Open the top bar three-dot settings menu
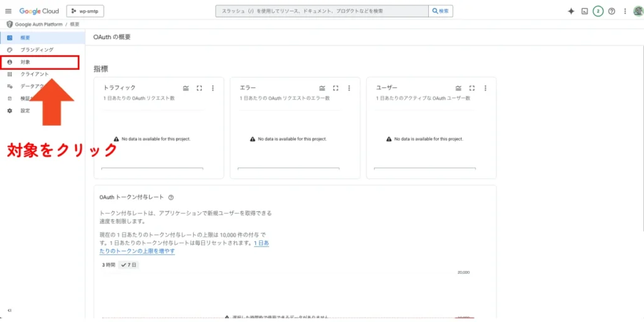 pyautogui.click(x=625, y=11)
